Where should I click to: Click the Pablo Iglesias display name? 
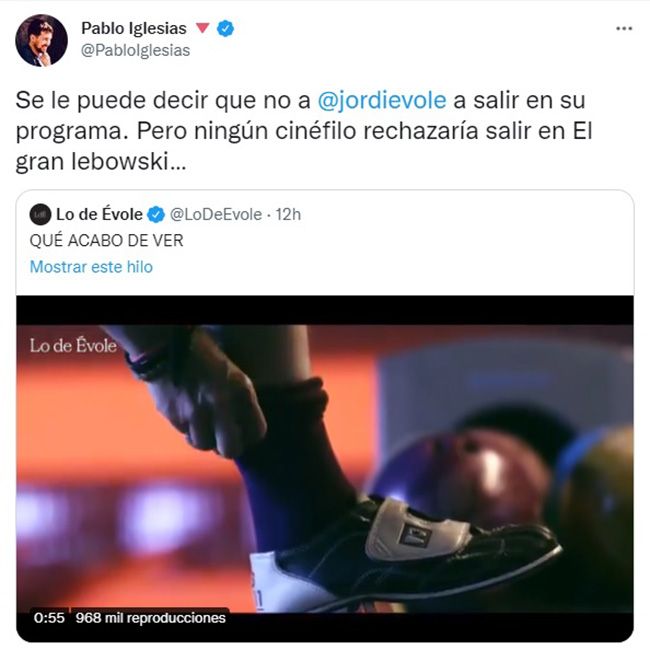click(134, 28)
